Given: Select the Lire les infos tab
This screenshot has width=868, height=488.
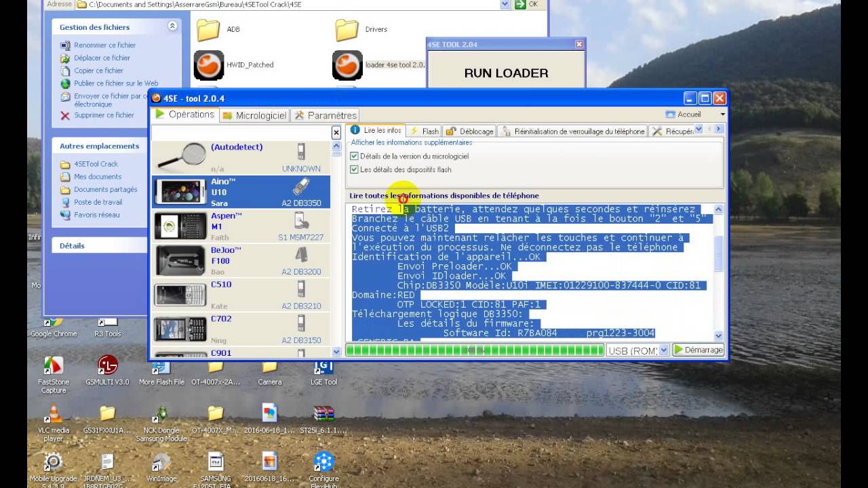Looking at the screenshot, I should 376,130.
